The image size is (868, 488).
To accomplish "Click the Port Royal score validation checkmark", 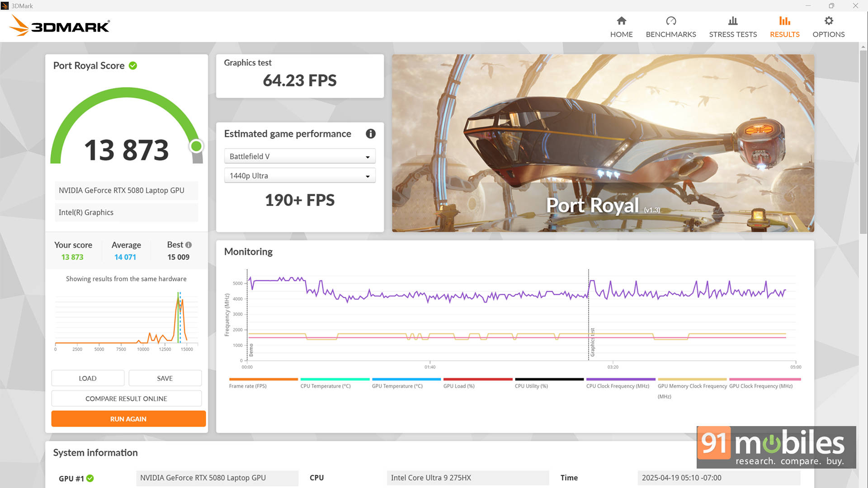I will [x=133, y=66].
